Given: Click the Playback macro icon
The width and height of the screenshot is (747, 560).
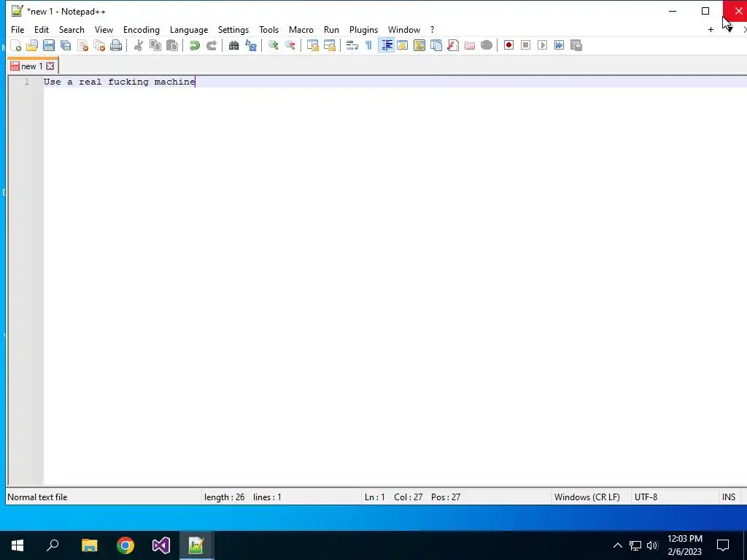Looking at the screenshot, I should [542, 45].
